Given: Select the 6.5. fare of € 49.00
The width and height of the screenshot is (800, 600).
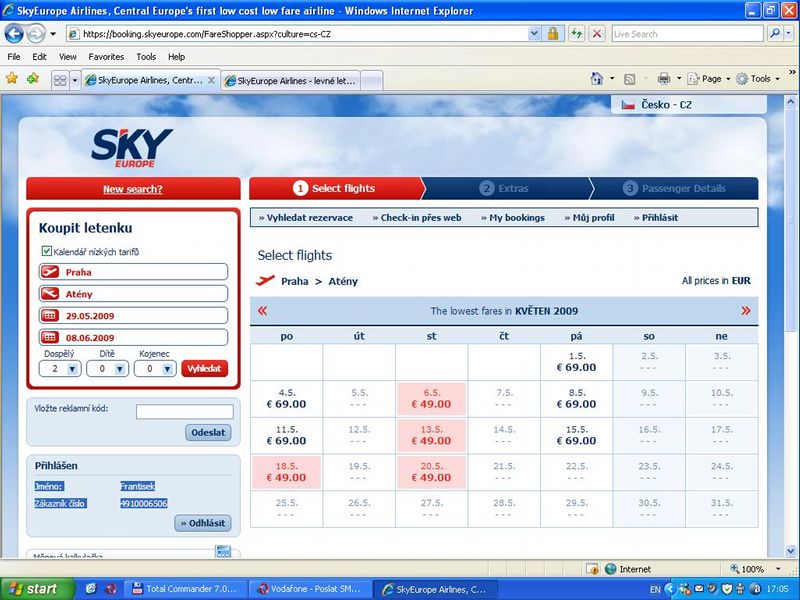Looking at the screenshot, I should tap(431, 398).
